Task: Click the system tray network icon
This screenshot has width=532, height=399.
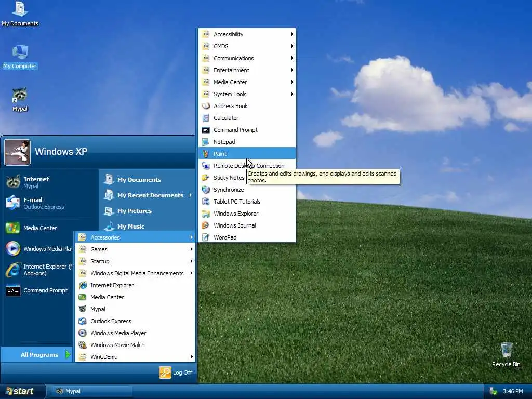Action: point(493,391)
